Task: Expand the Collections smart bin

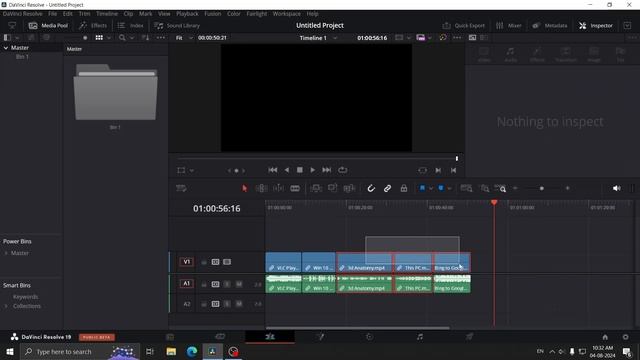Action: point(6,306)
